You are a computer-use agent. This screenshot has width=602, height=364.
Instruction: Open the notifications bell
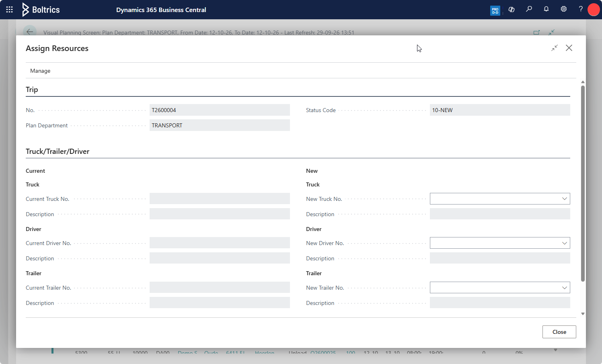tap(546, 9)
